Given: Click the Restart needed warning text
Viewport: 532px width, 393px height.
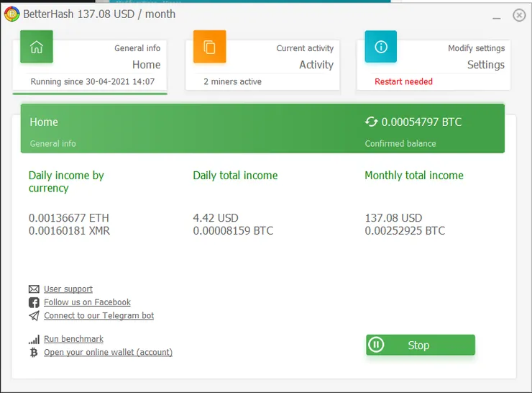Looking at the screenshot, I should coord(403,81).
